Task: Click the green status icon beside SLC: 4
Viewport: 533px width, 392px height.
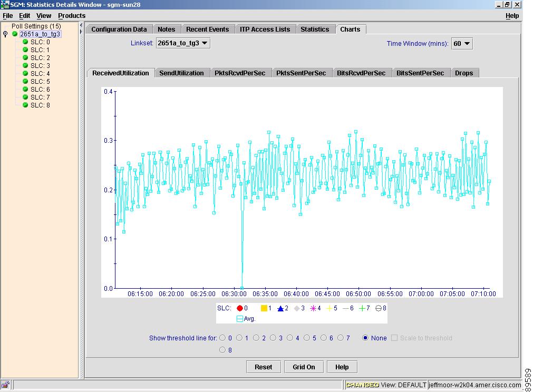Action: [25, 74]
